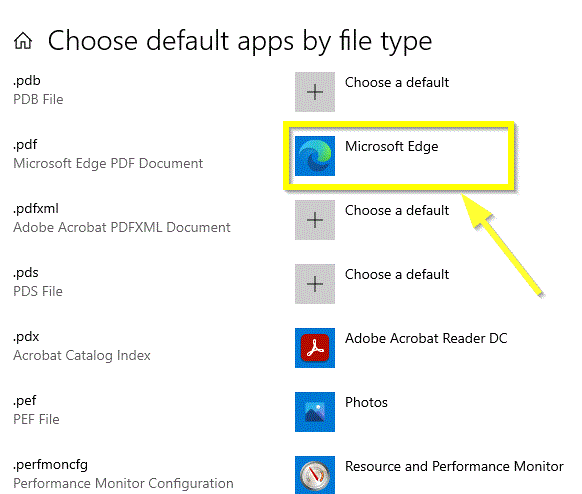Click 'Adobe Acrobat PDFXML Document' description
The width and height of the screenshot is (582, 494).
[122, 227]
